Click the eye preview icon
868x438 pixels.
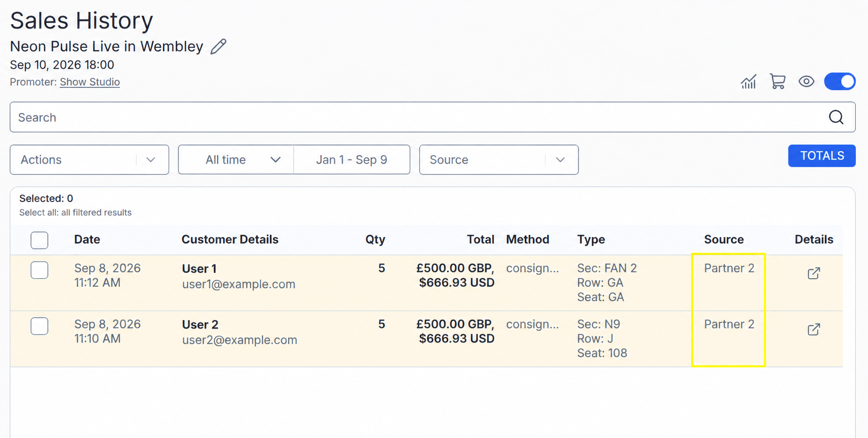(806, 82)
